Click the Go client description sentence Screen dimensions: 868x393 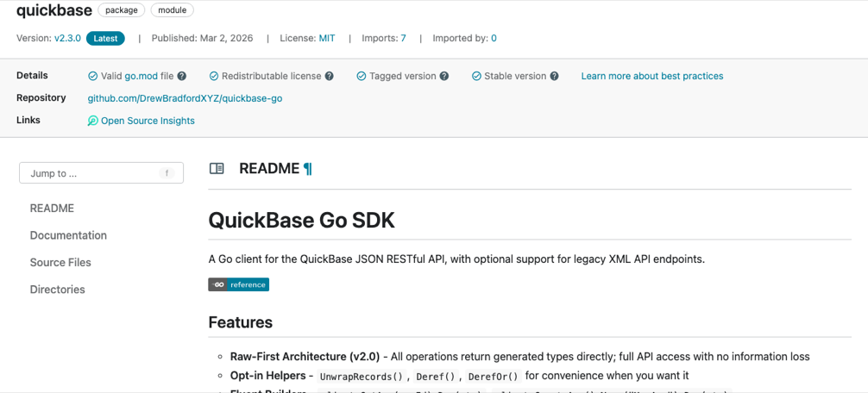456,259
